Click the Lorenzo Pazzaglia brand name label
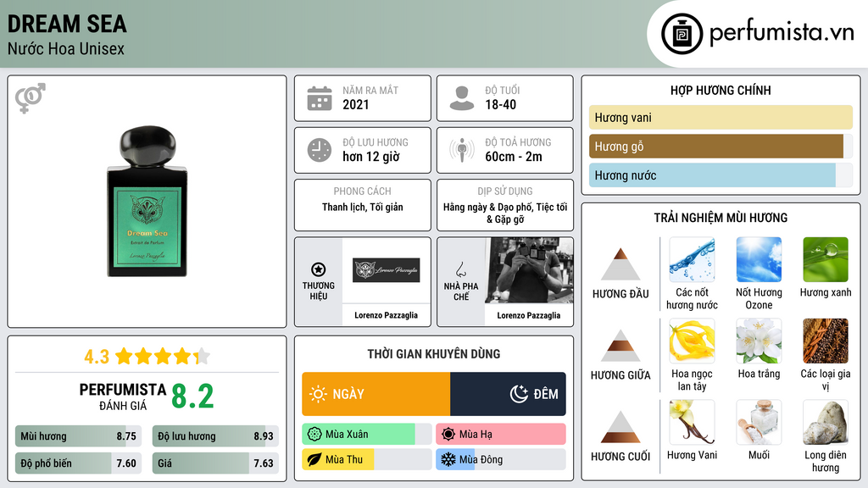 [x=386, y=315]
